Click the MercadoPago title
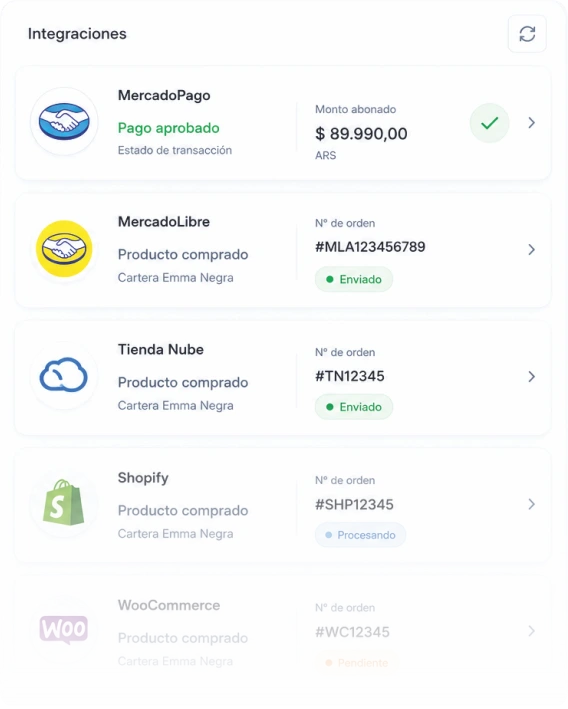 coord(164,95)
